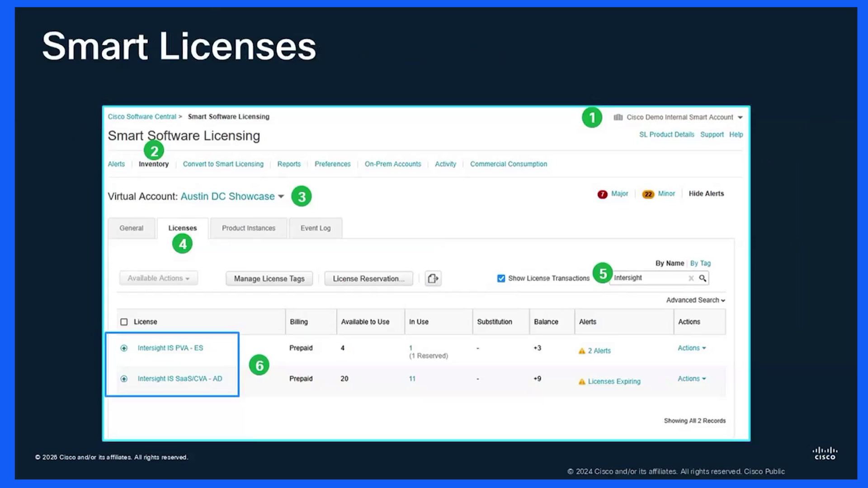Click the License Reservation button
Screen dimensions: 868x488
pyautogui.click(x=368, y=279)
